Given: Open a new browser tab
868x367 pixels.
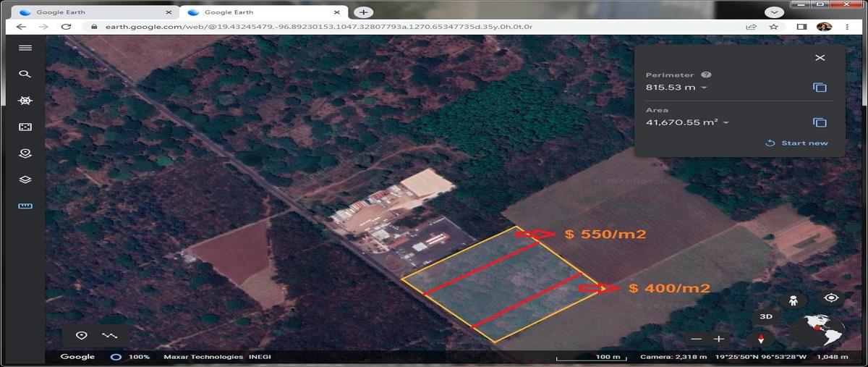Looking at the screenshot, I should coord(364,12).
